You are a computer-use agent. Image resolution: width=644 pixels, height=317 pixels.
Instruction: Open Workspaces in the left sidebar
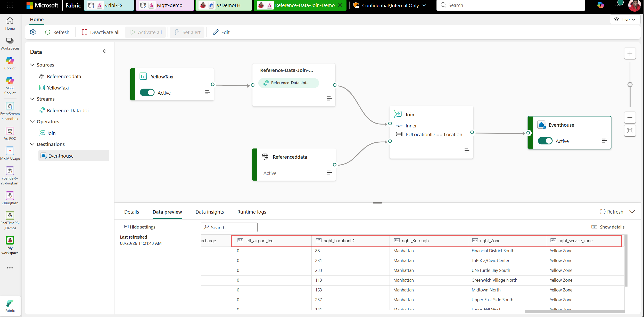tap(10, 44)
